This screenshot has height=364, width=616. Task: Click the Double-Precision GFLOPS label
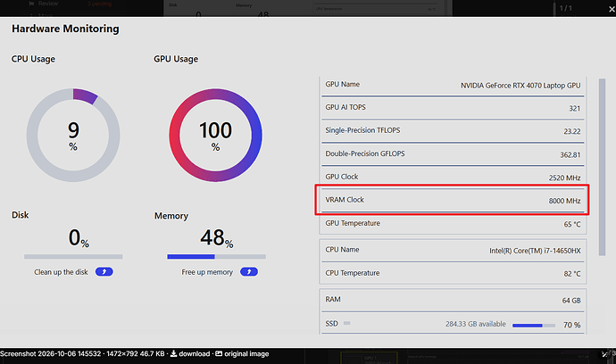365,153
